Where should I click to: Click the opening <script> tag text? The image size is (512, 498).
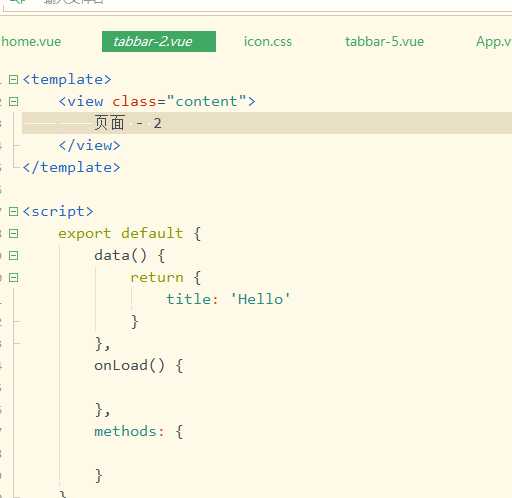tap(58, 212)
